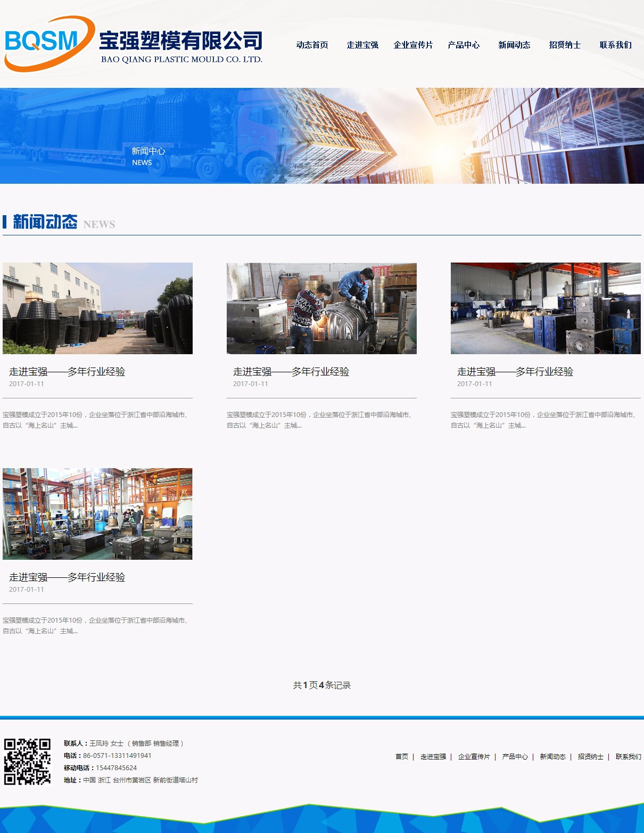The image size is (644, 833).
Task: Click the article title under the blue machines photo
Action: [515, 372]
